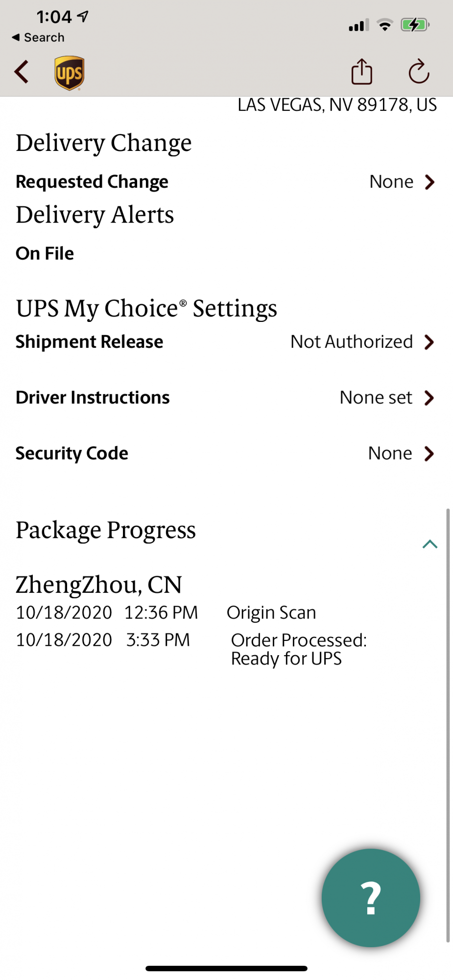Open Requested Change chevron
453x980 pixels.
(429, 182)
